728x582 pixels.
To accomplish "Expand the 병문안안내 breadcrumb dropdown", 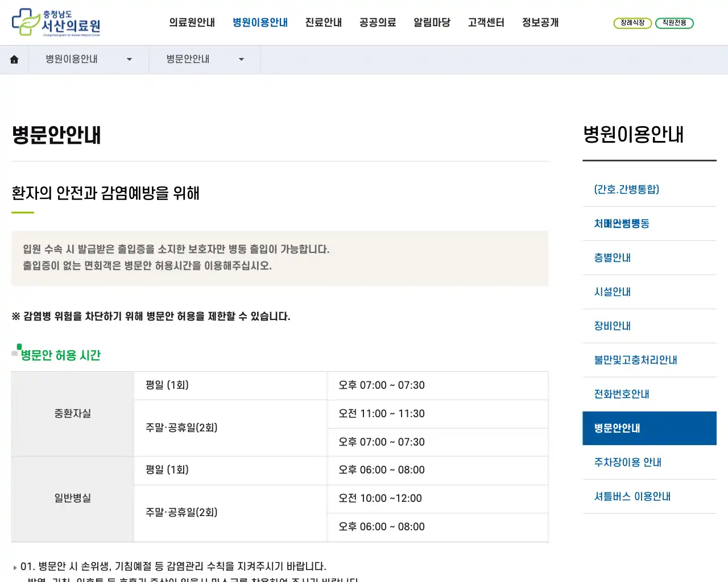I will coord(205,59).
